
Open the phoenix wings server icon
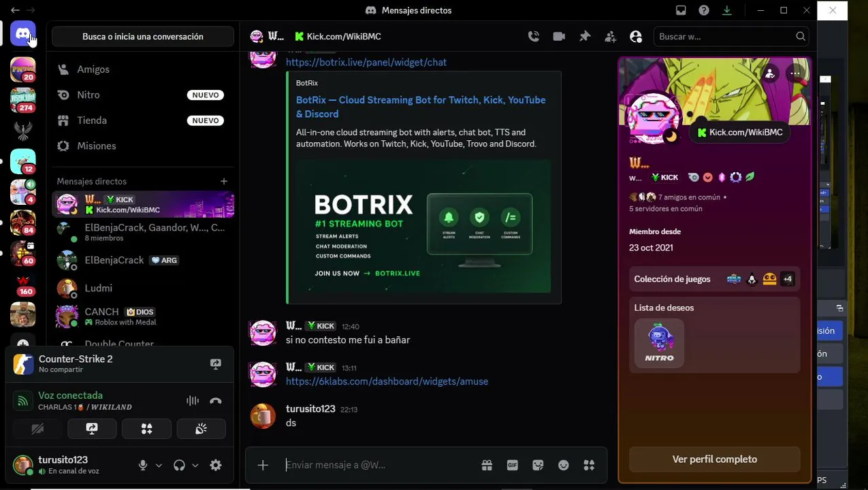pos(22,131)
